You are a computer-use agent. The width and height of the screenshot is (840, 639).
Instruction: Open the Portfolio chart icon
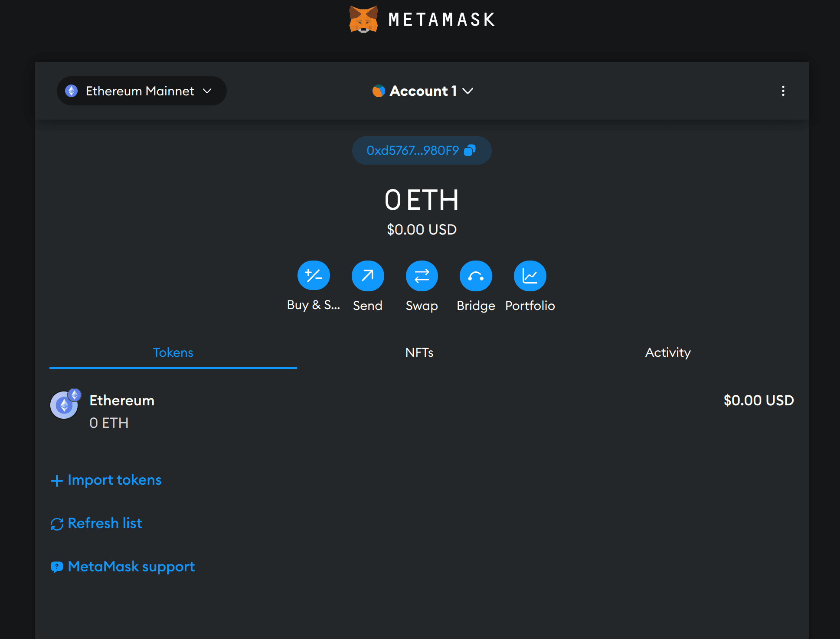click(530, 276)
